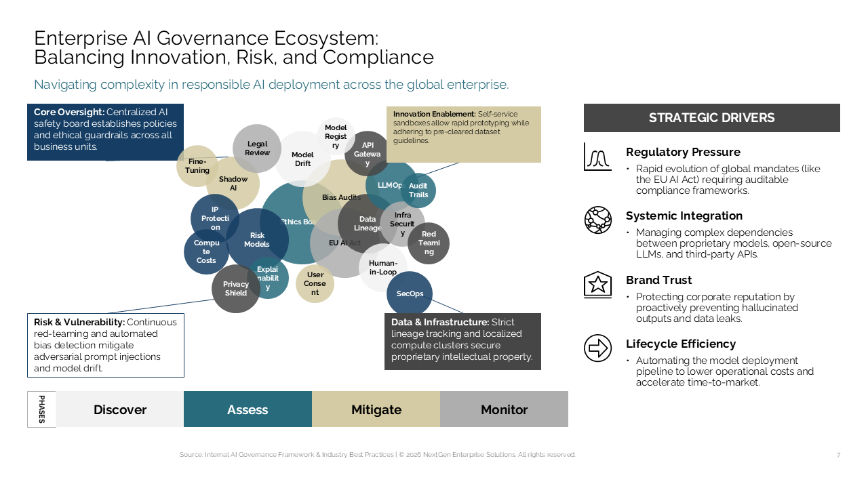The image size is (868, 488).
Task: Click the Data & Infrastructure callout box
Action: click(462, 342)
